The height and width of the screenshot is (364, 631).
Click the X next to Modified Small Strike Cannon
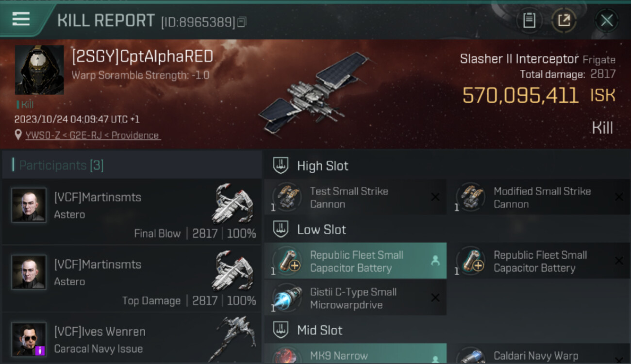coord(619,197)
